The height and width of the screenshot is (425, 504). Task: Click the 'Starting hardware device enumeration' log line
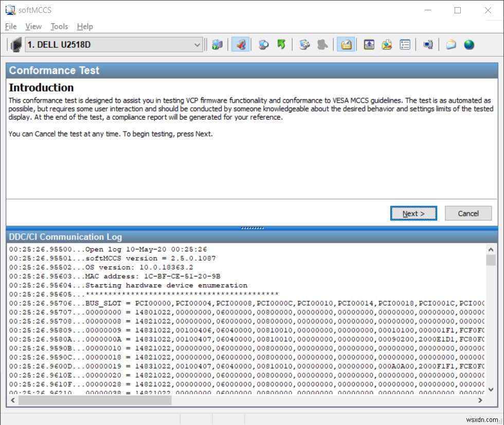pos(128,285)
